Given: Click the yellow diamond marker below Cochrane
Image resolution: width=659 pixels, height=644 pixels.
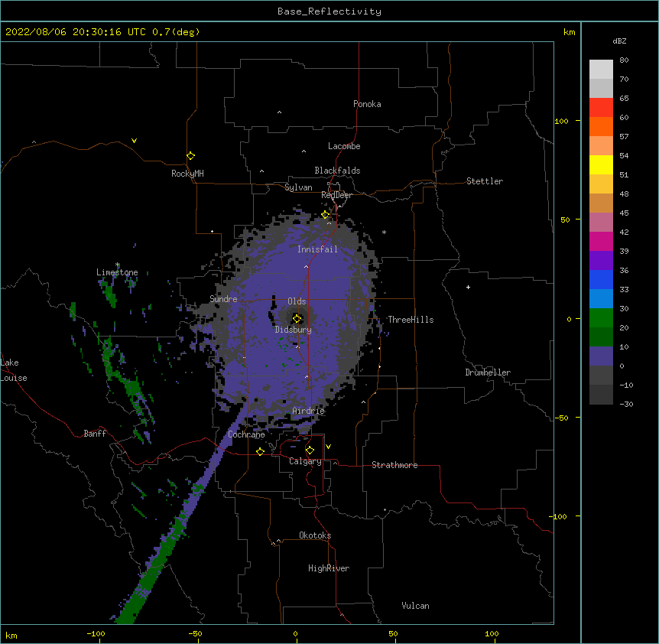Looking at the screenshot, I should (x=260, y=451).
